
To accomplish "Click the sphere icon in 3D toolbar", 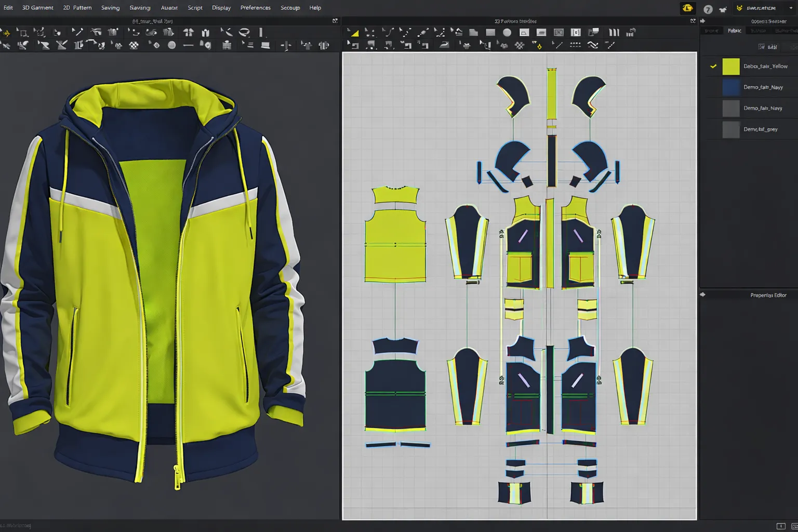I will coord(171,46).
